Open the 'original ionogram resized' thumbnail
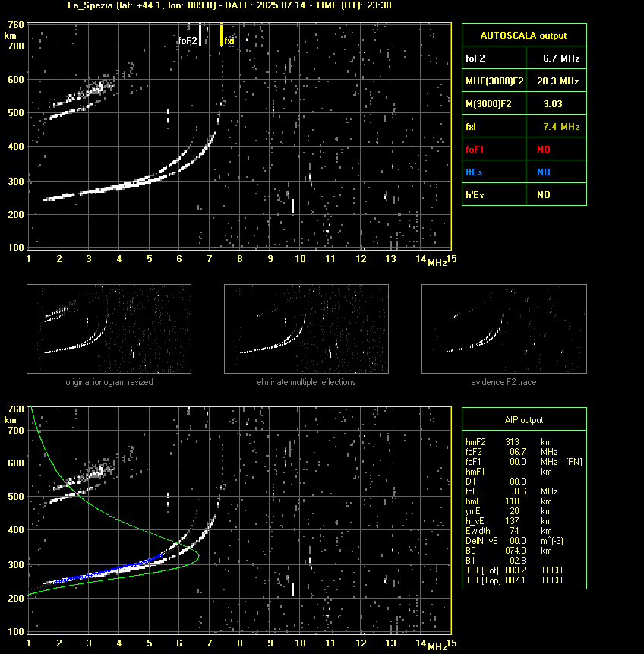This screenshot has width=644, height=654. [109, 329]
